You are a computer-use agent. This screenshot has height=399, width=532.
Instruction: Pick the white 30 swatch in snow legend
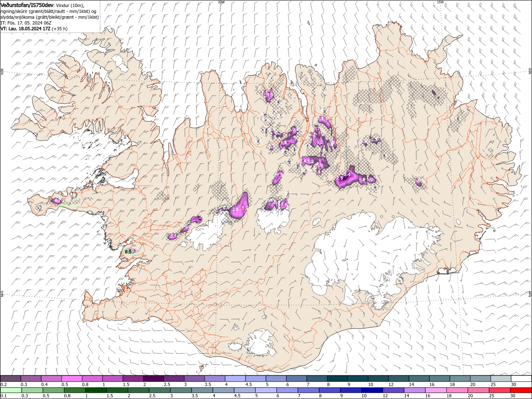click(521, 379)
